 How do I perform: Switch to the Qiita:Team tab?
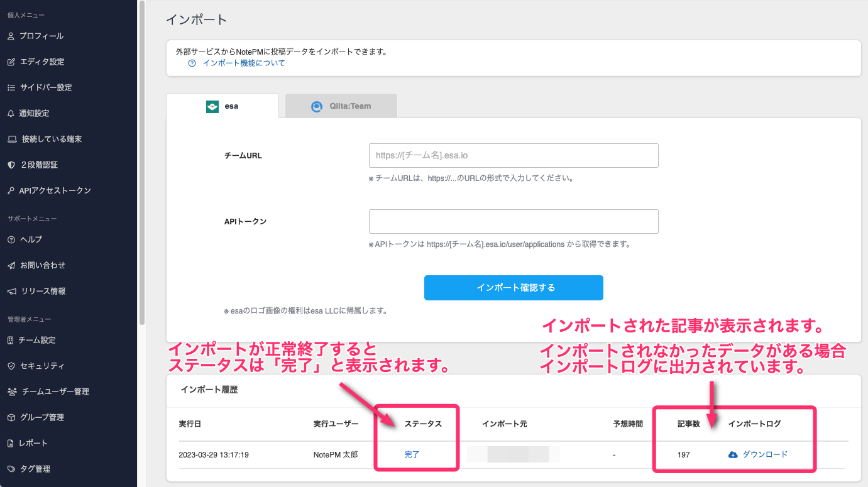[341, 106]
